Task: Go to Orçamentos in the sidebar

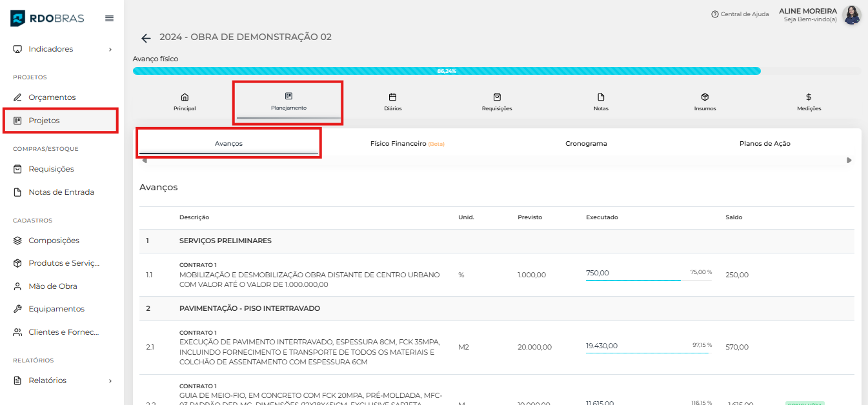Action: pos(52,97)
